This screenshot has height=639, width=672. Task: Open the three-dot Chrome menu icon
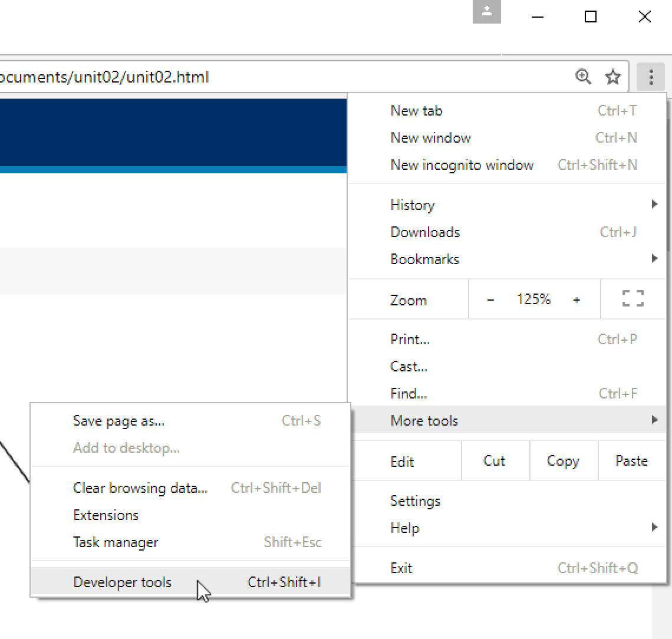pyautogui.click(x=650, y=77)
